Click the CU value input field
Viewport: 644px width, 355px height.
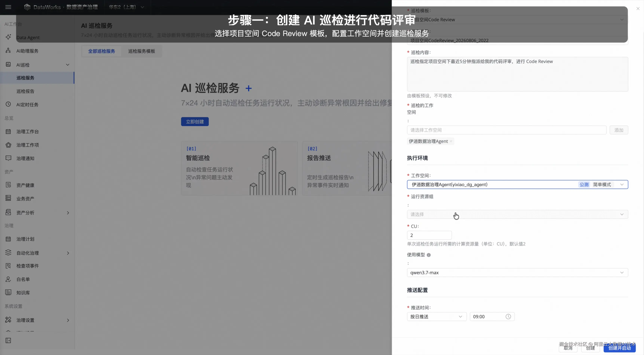429,235
